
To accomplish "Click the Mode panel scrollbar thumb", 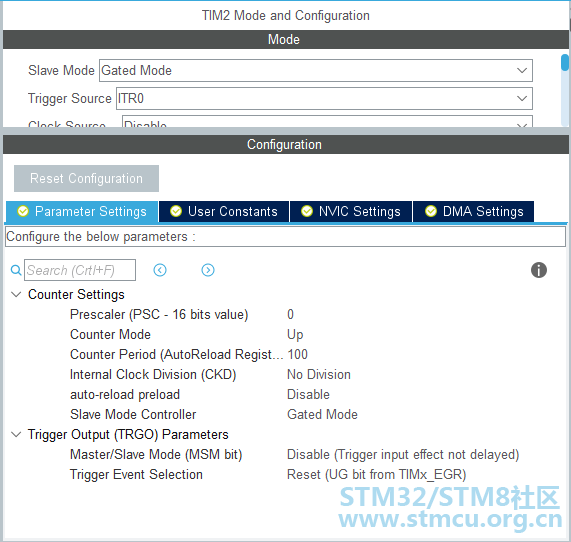I will [x=565, y=62].
